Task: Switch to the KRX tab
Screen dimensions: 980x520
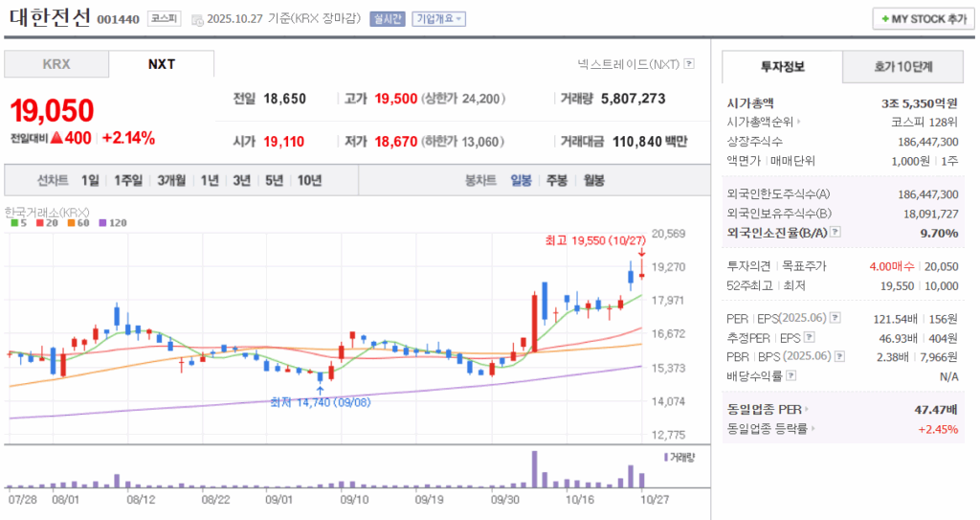Action: 56,64
